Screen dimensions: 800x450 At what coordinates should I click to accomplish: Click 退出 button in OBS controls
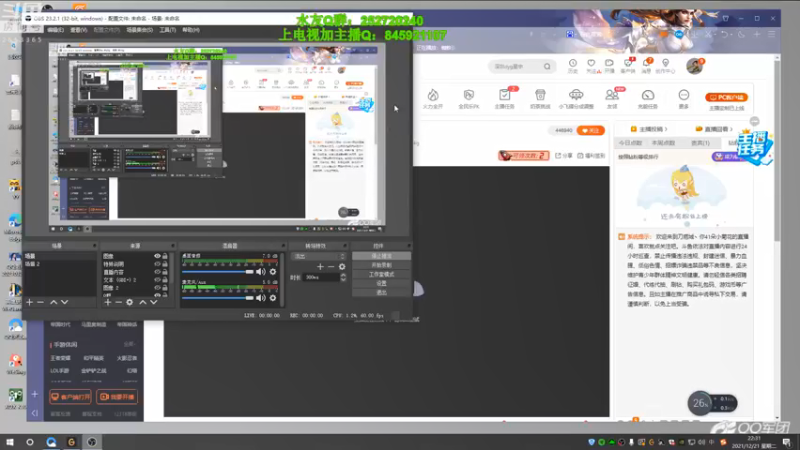coord(381,293)
